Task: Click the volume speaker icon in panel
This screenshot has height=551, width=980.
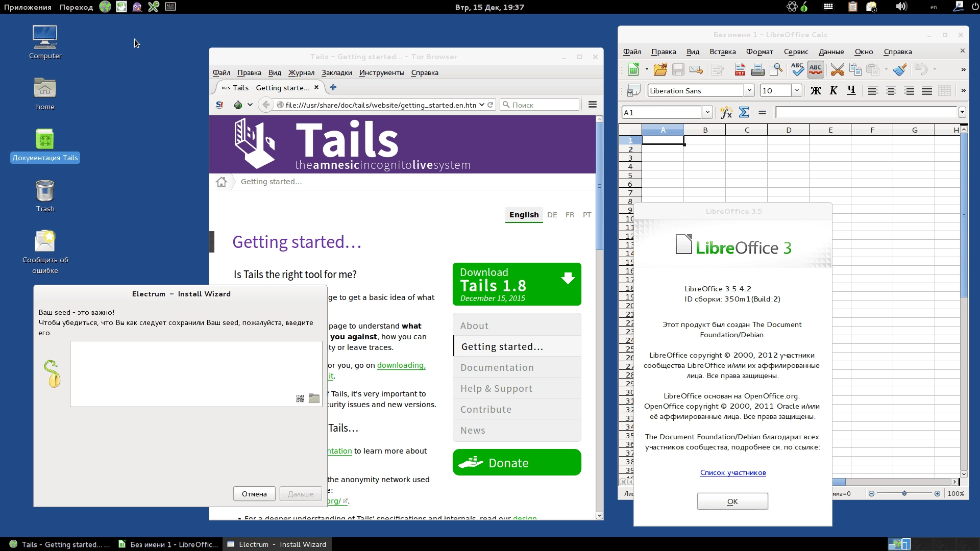Action: coord(901,7)
